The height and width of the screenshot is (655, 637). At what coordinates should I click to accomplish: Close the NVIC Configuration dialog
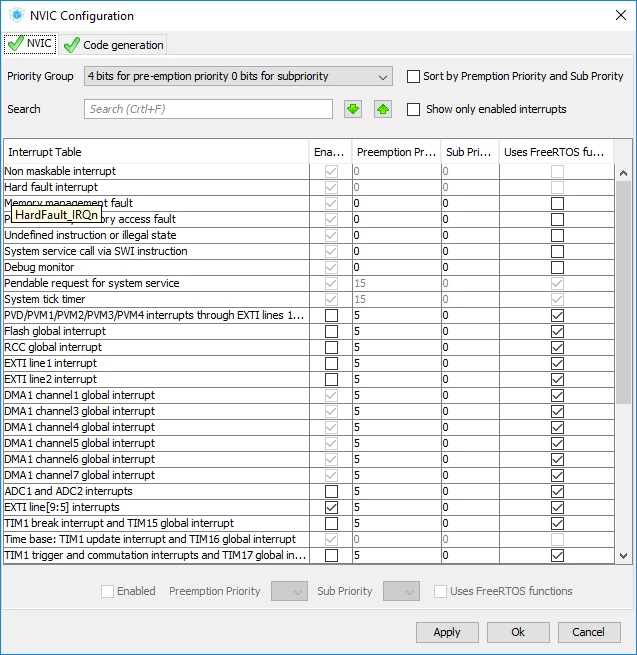coord(621,15)
